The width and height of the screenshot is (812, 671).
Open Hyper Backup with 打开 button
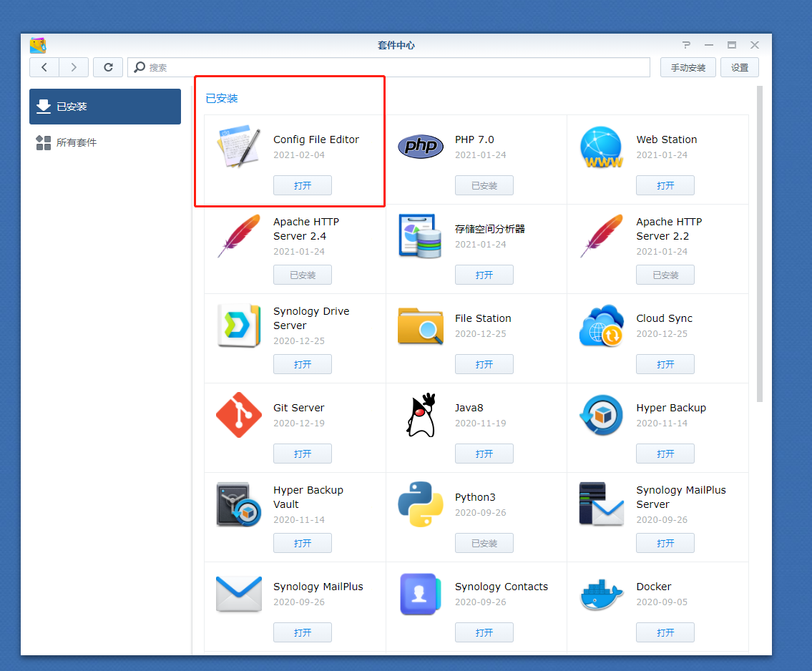[665, 454]
